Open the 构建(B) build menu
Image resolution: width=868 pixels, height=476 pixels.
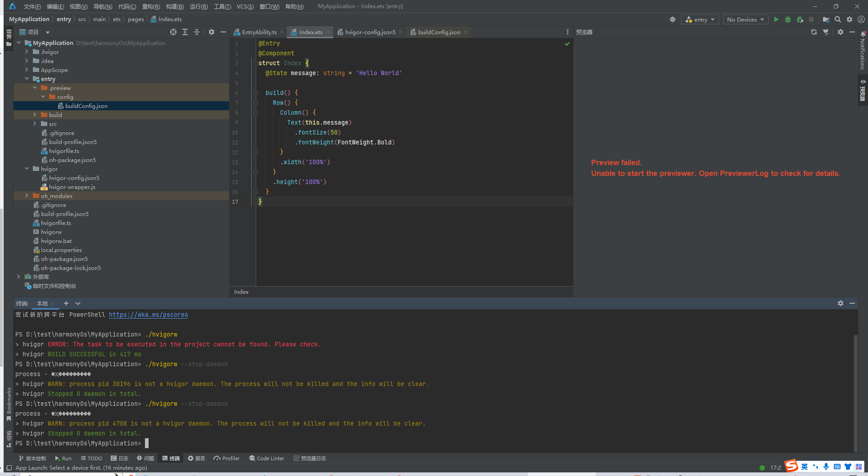coord(175,6)
